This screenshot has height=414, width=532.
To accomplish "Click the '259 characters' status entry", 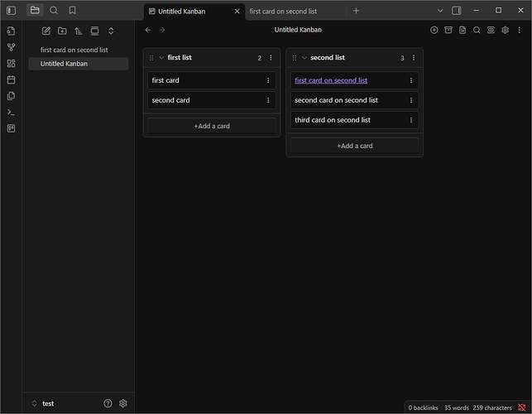I will (x=492, y=408).
